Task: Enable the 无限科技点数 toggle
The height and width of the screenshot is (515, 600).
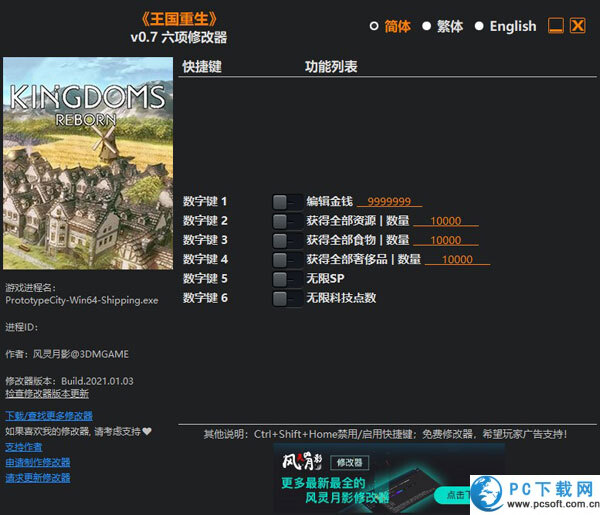Action: (286, 298)
